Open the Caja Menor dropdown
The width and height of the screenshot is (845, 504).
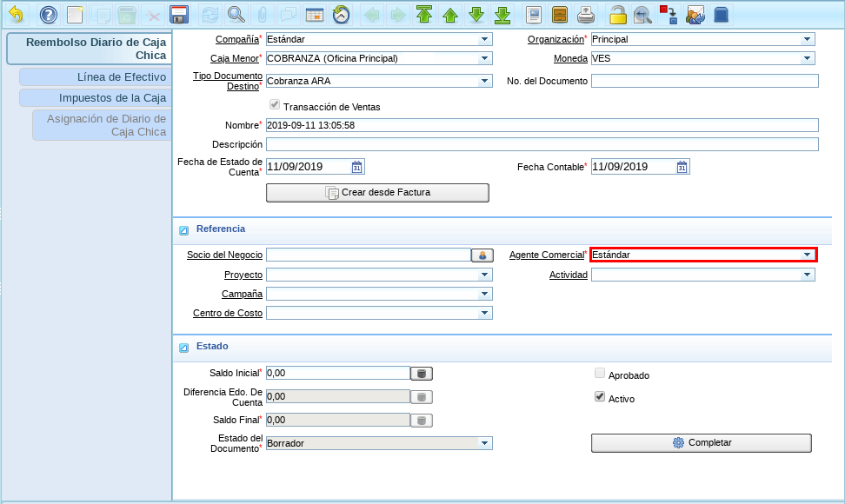pos(484,58)
